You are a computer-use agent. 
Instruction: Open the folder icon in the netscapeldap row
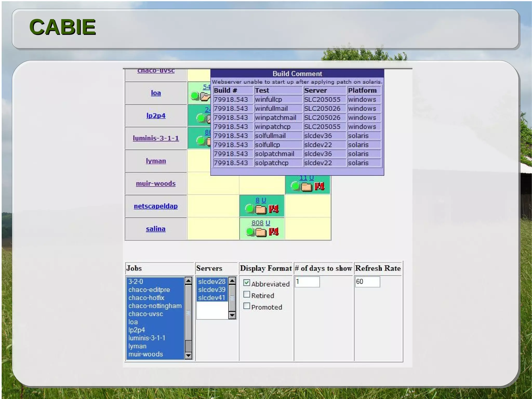point(261,210)
